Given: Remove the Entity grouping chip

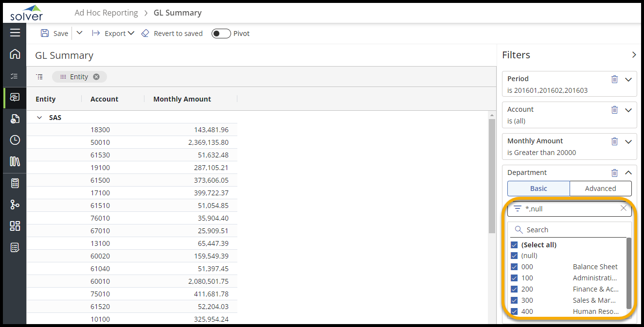Looking at the screenshot, I should (96, 77).
